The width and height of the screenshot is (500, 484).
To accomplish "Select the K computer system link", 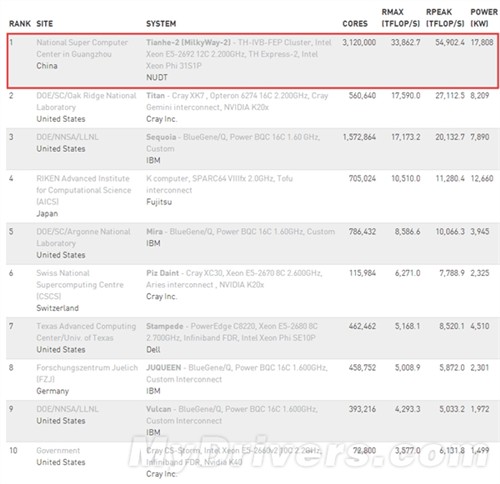I will (x=219, y=184).
